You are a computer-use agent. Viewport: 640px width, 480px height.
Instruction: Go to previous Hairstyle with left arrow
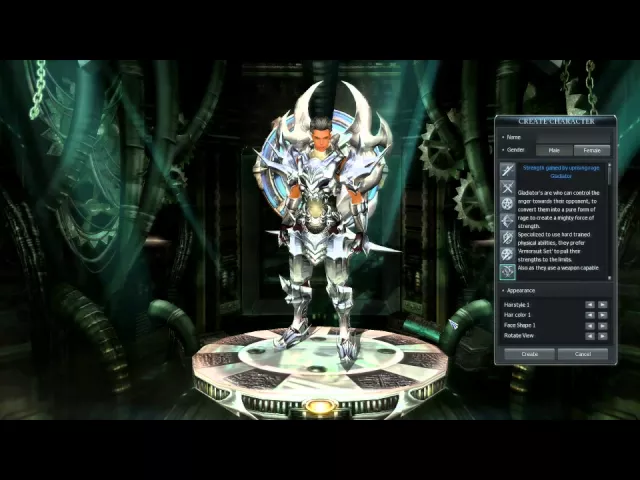pyautogui.click(x=590, y=304)
